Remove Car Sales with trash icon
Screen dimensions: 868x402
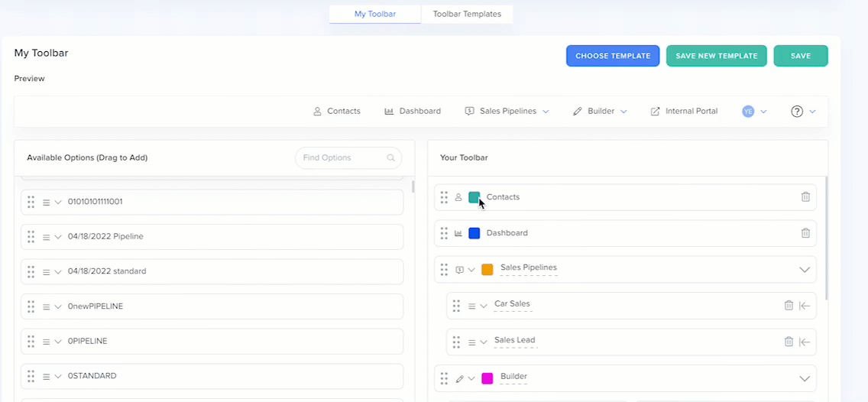pyautogui.click(x=789, y=306)
